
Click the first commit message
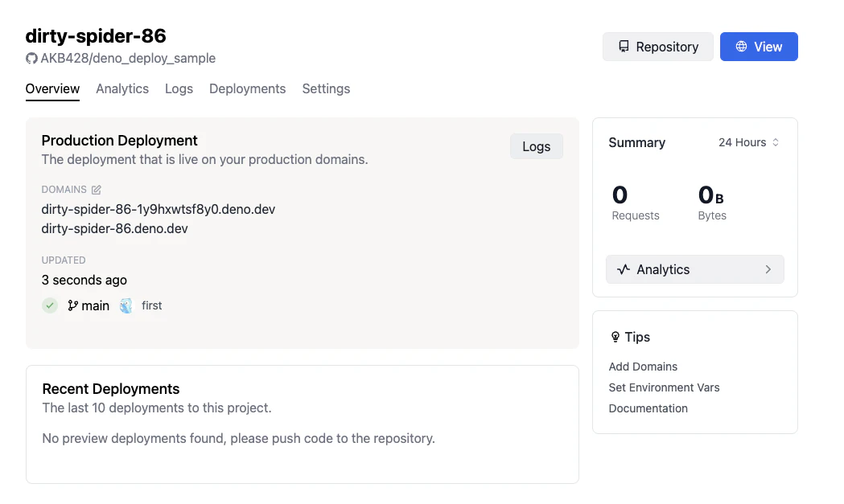click(152, 305)
